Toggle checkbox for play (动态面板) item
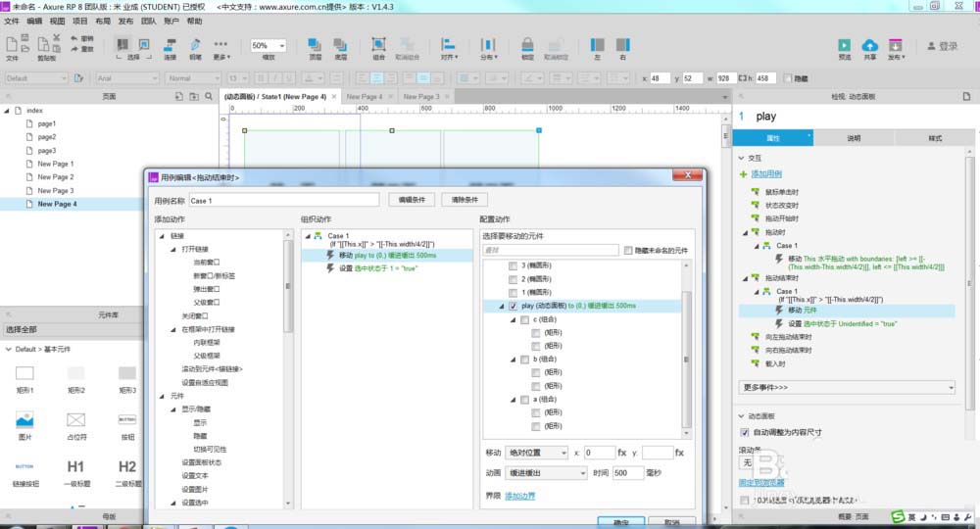 tap(514, 306)
